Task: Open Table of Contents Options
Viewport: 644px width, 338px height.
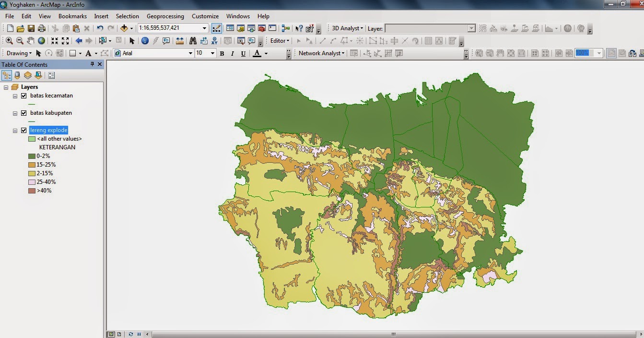Action: pos(51,75)
